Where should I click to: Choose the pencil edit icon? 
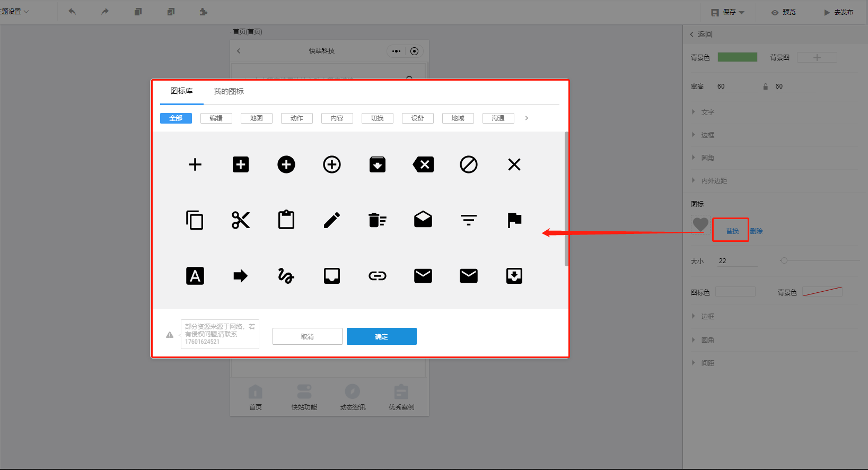332,220
